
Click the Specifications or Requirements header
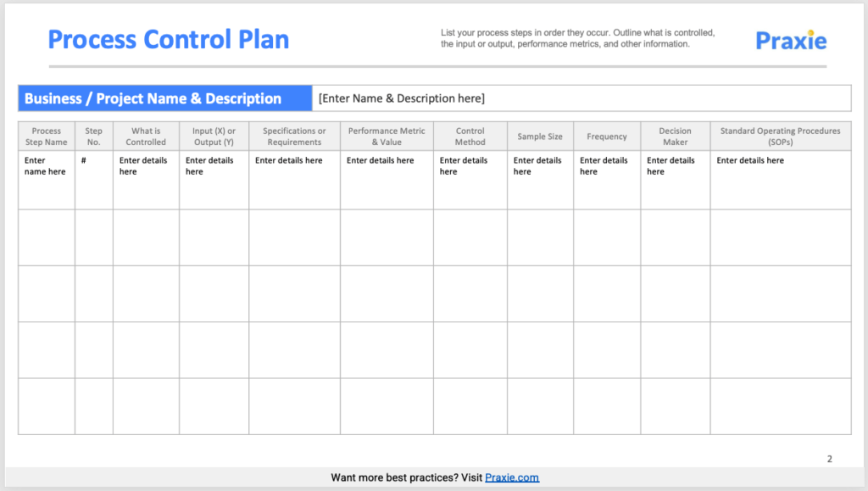tap(294, 137)
